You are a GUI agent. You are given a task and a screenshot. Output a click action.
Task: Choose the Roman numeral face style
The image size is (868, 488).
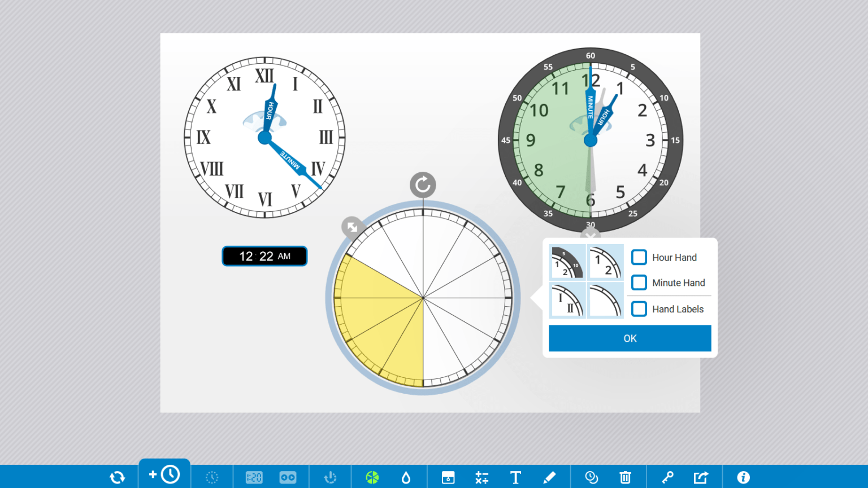tap(567, 299)
